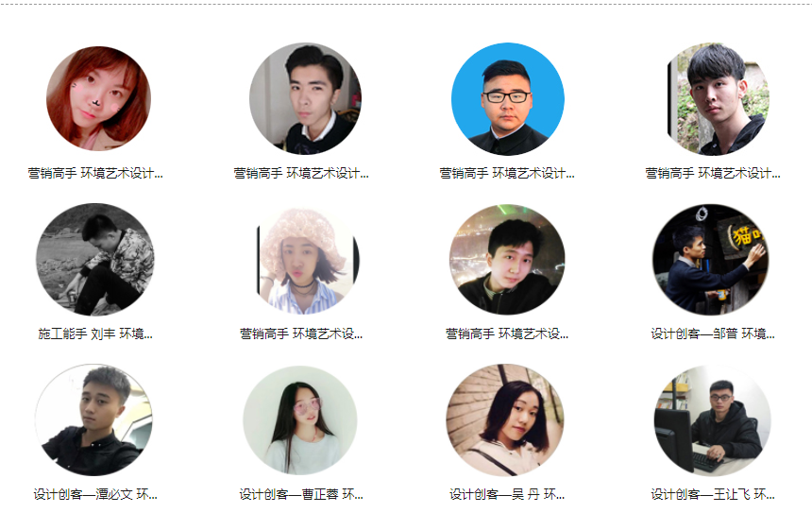The height and width of the screenshot is (513, 812).
Task: Open the indoor photo with white shirt collar
Action: click(x=305, y=98)
